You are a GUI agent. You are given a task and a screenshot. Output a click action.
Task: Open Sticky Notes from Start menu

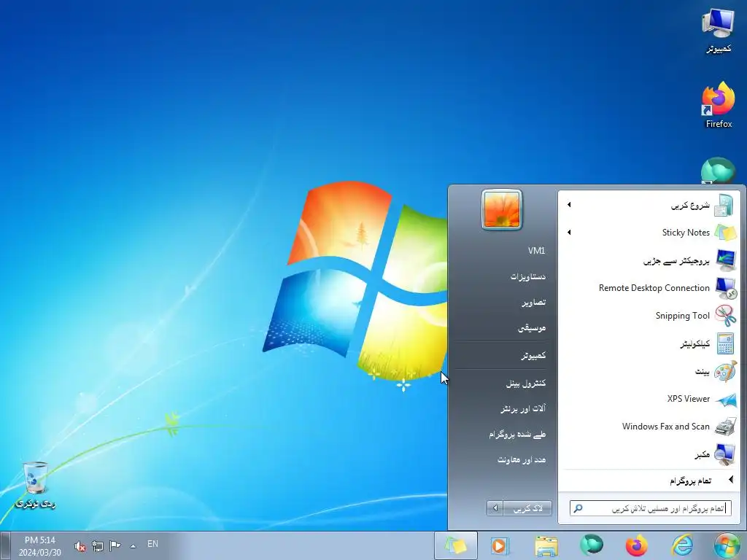[x=650, y=233]
